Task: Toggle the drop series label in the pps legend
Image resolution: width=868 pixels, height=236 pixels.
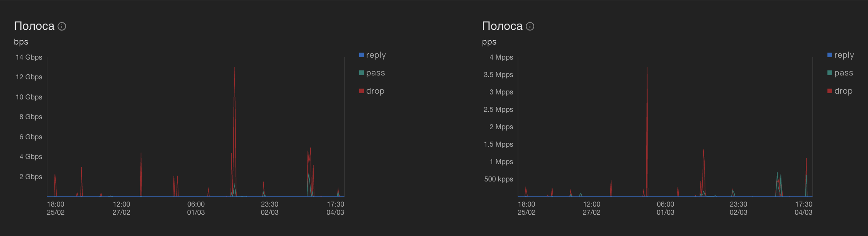Action: [x=843, y=91]
